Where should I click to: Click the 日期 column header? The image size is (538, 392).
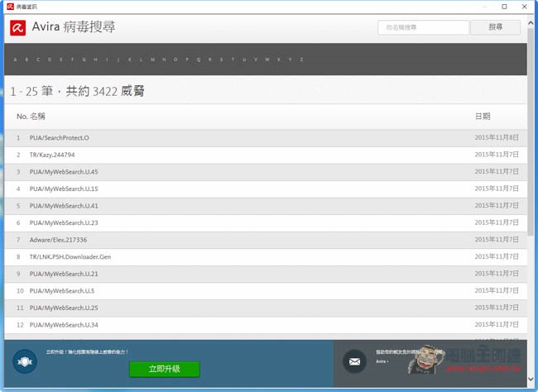click(483, 117)
